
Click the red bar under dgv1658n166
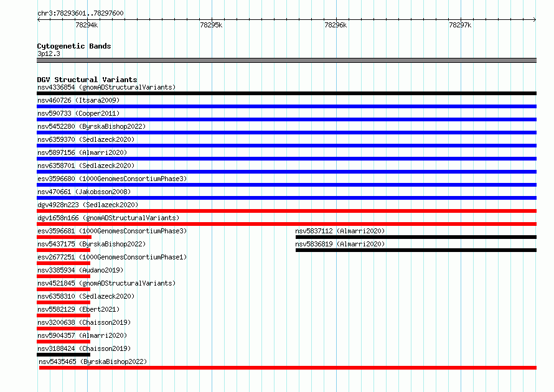pos(286,224)
